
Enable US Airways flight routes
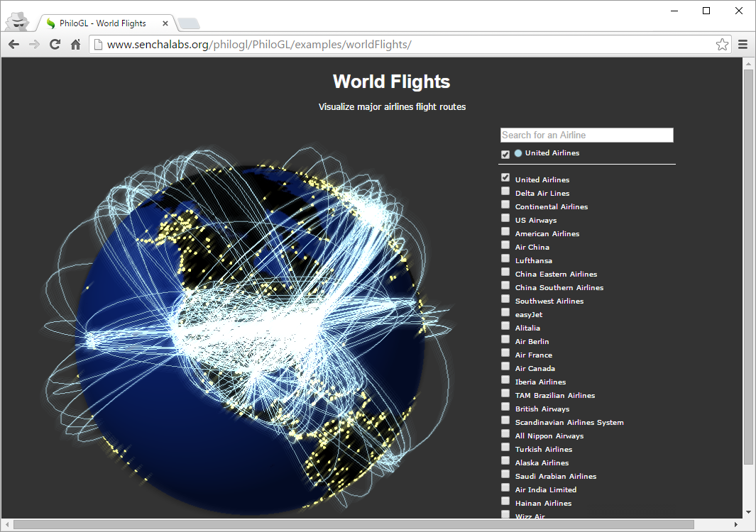[505, 218]
